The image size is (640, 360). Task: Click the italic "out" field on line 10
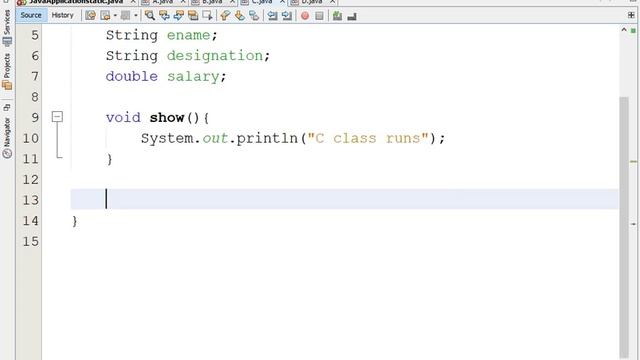coord(215,138)
